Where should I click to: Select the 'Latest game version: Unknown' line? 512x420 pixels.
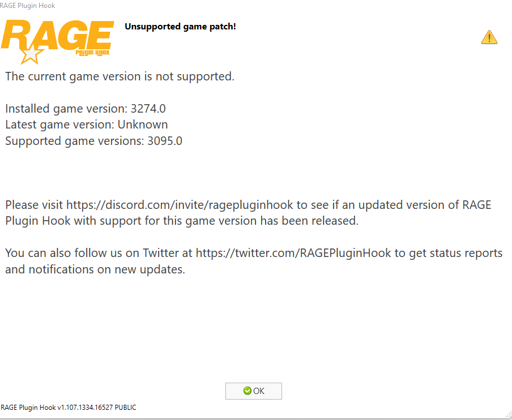[87, 125]
